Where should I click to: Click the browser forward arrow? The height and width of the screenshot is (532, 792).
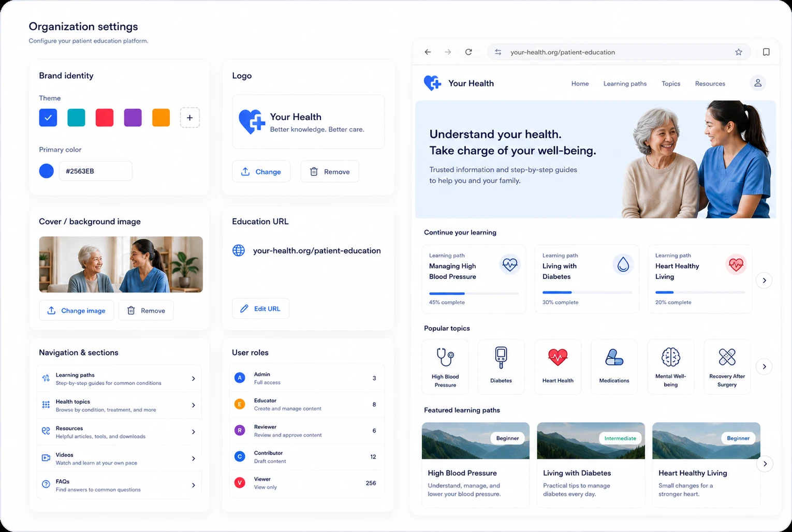pos(448,52)
